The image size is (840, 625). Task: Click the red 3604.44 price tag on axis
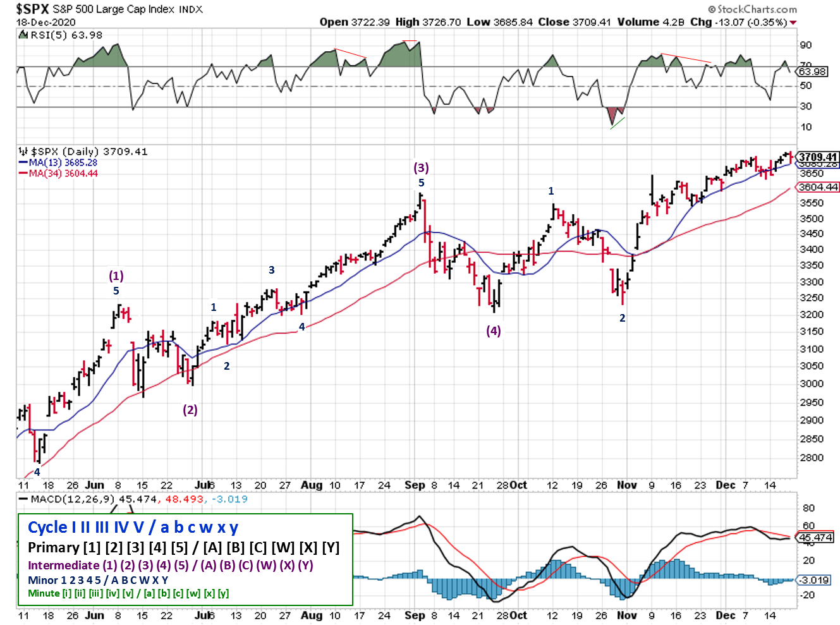point(818,187)
